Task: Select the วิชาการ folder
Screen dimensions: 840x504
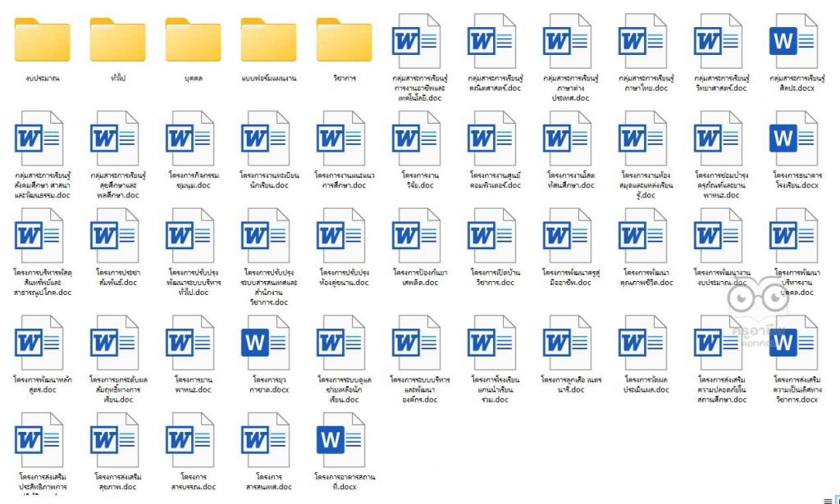Action: tap(344, 40)
